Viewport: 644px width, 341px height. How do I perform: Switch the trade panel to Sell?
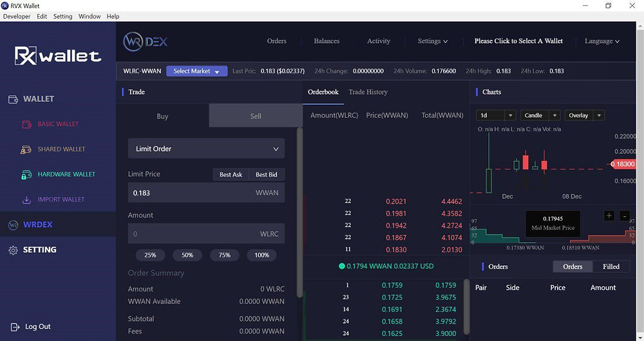[256, 116]
